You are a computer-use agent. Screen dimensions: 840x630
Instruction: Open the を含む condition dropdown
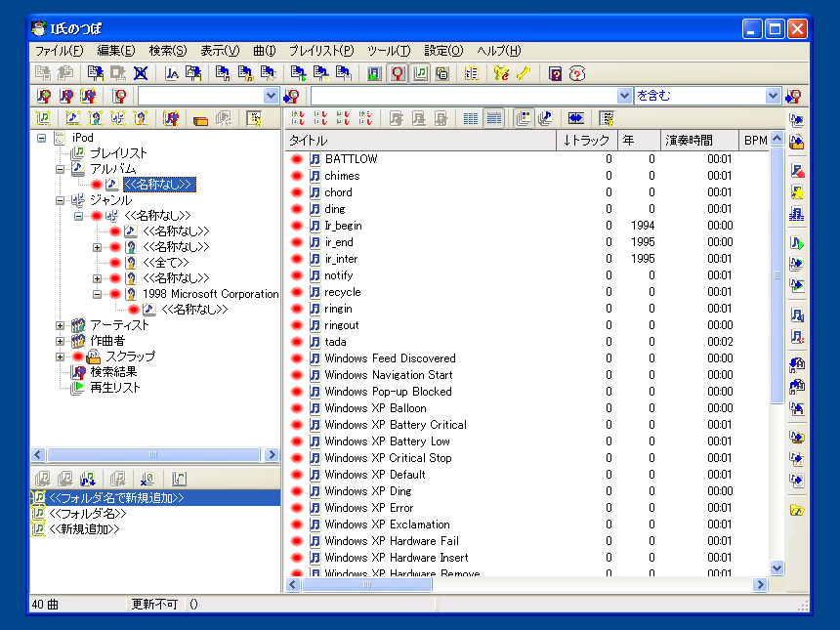[772, 96]
